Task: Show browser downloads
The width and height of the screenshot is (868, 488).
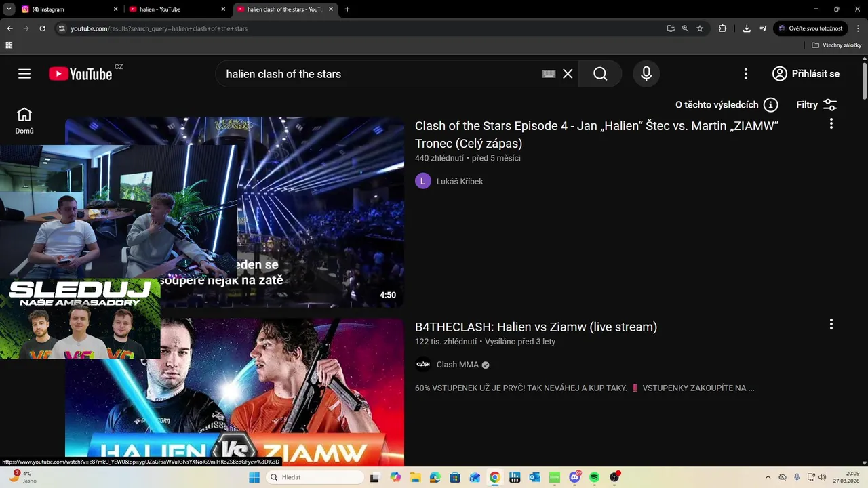Action: [x=747, y=28]
